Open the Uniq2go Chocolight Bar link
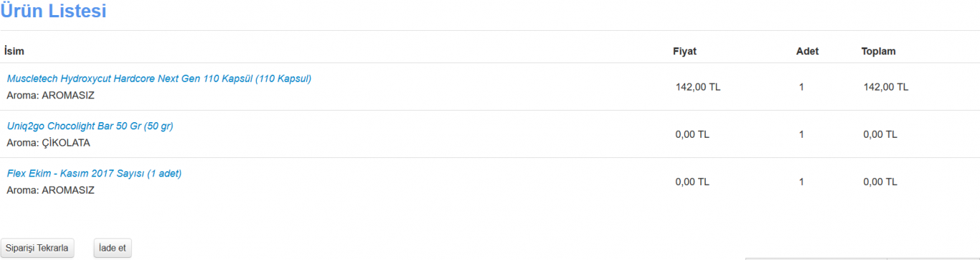 click(90, 126)
